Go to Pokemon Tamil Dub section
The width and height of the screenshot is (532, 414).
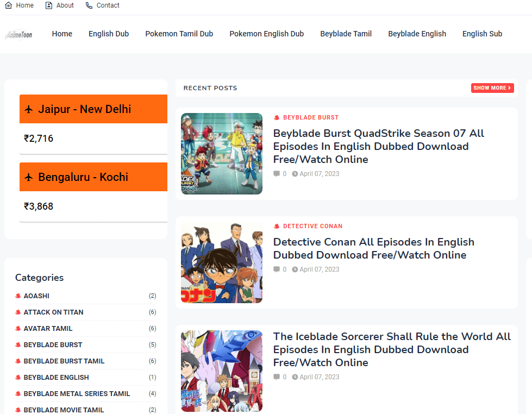(179, 34)
